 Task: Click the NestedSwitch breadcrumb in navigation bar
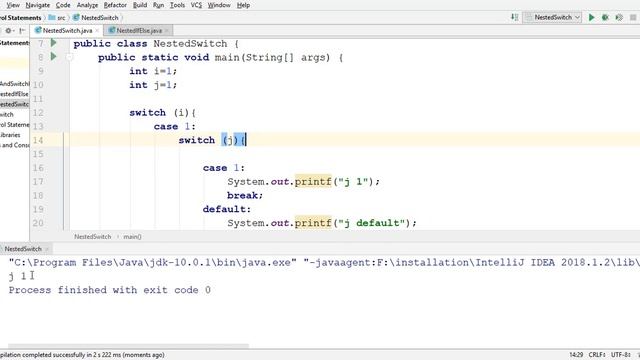[x=96, y=18]
